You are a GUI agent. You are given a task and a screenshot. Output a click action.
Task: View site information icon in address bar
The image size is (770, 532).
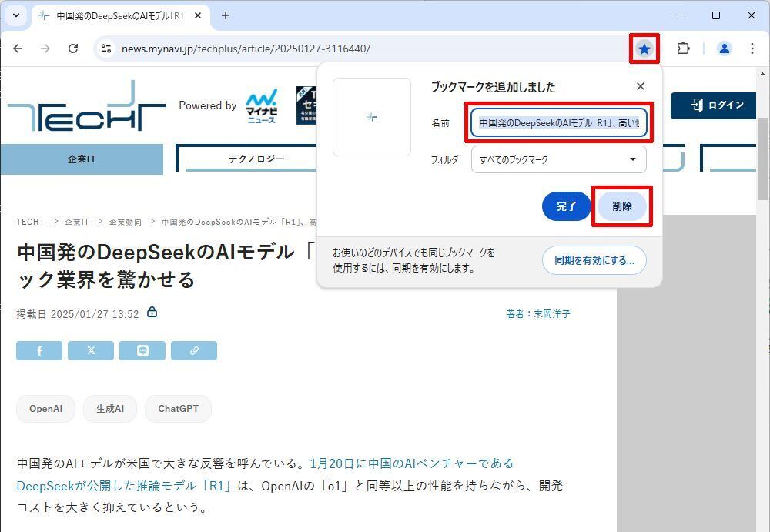[106, 49]
